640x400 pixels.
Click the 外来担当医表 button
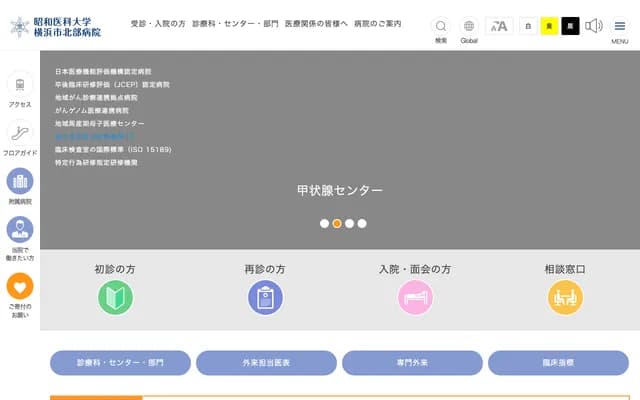tap(265, 362)
